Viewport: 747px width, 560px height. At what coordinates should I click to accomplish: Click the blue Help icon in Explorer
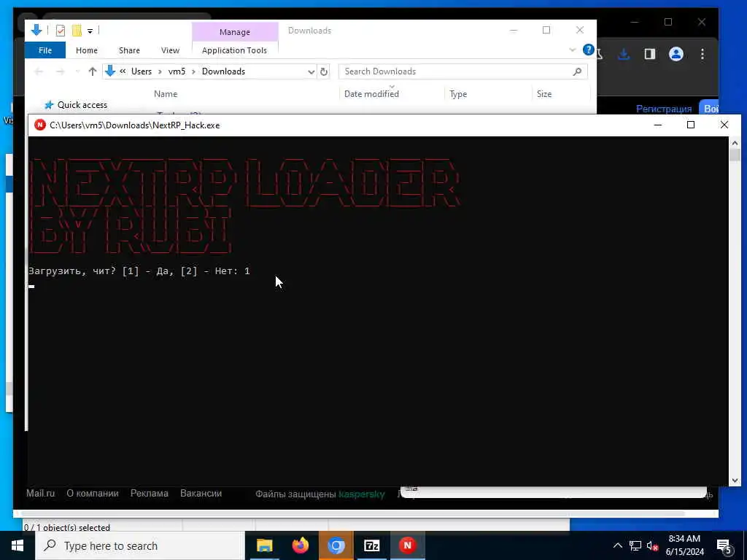[589, 50]
